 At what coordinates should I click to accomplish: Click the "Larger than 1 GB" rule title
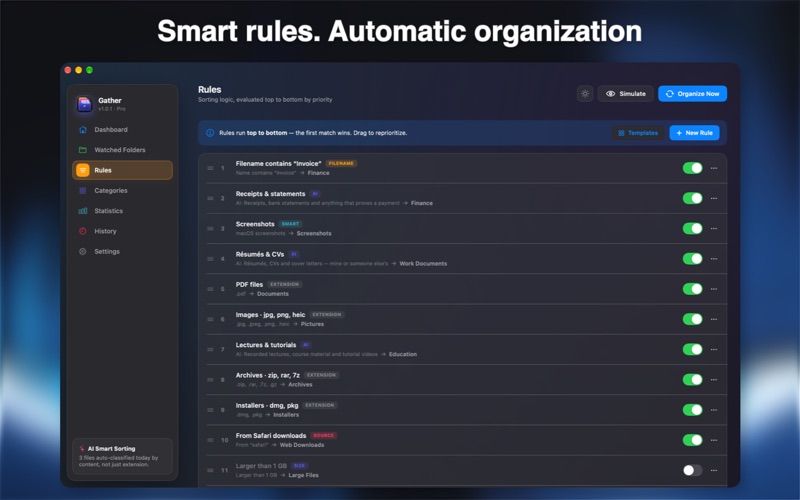tap(261, 466)
